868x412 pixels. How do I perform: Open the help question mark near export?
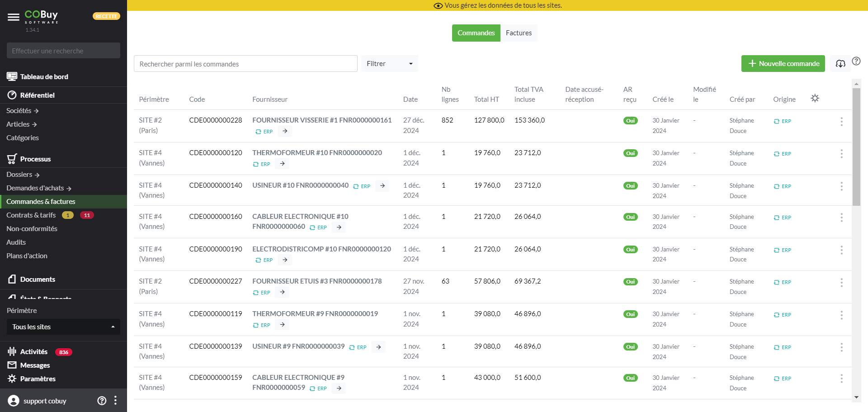pos(856,61)
